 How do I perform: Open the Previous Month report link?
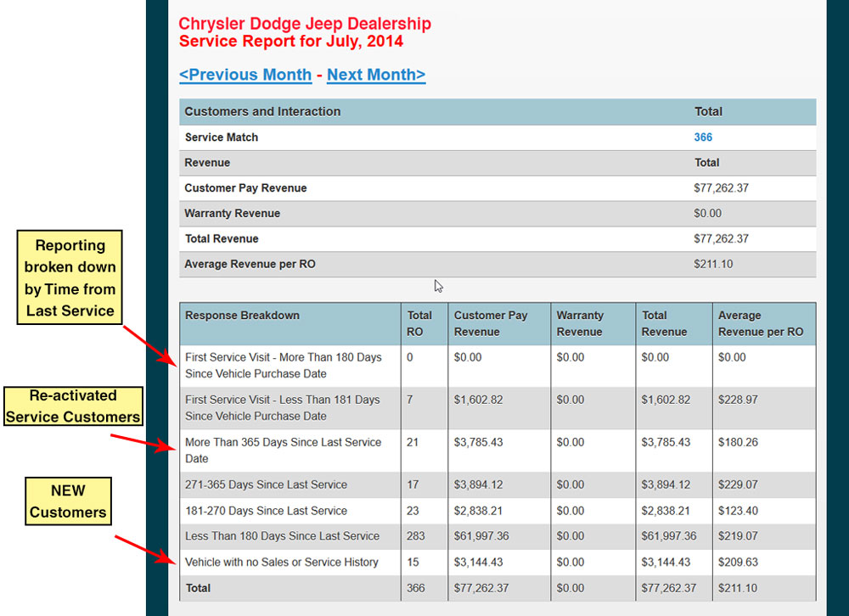245,75
